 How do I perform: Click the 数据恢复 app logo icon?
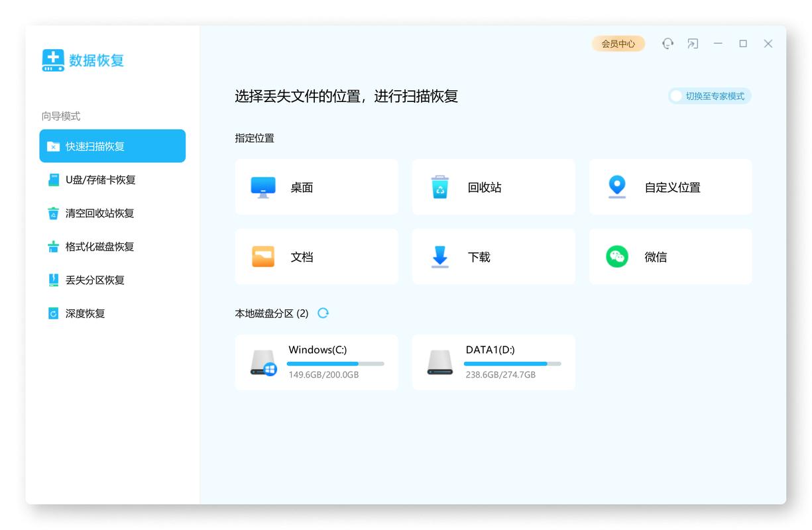click(52, 60)
